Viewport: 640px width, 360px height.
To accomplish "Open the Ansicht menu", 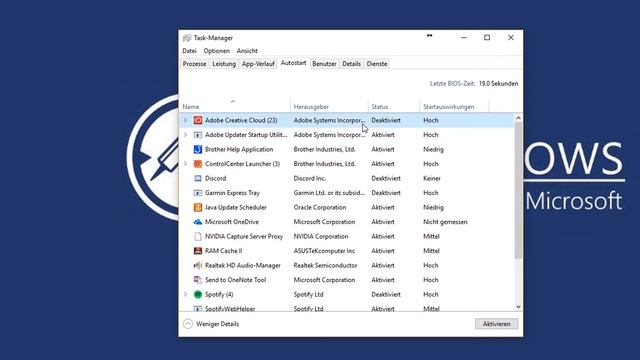I will (247, 51).
